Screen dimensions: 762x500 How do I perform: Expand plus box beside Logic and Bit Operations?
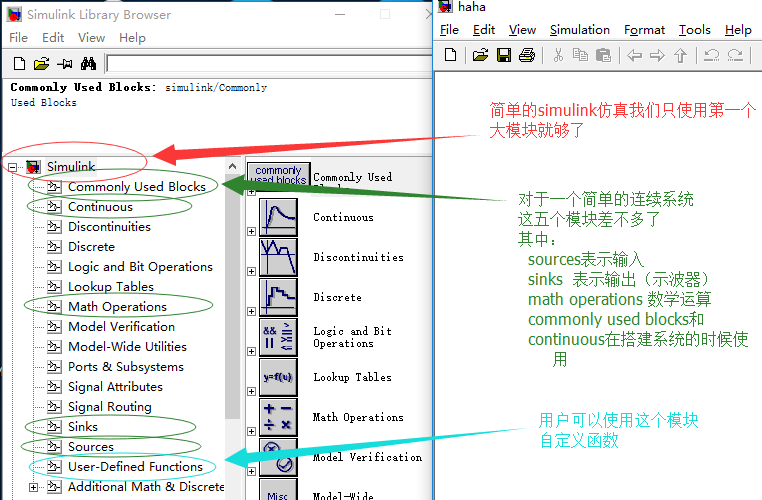coord(251,351)
